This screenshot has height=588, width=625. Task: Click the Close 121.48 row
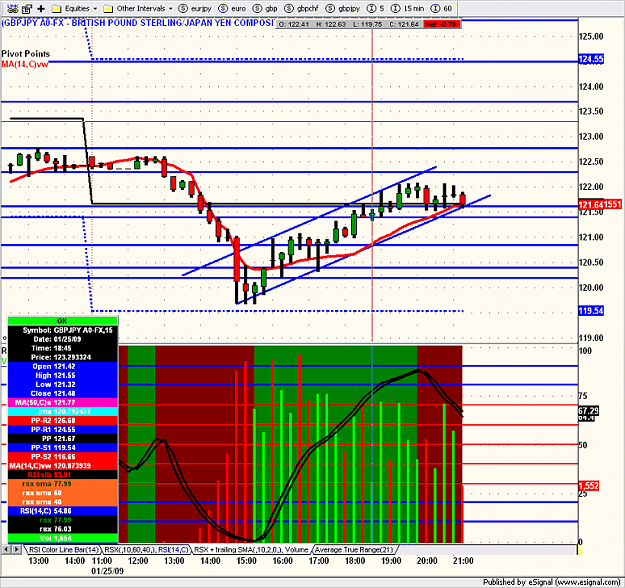point(63,393)
